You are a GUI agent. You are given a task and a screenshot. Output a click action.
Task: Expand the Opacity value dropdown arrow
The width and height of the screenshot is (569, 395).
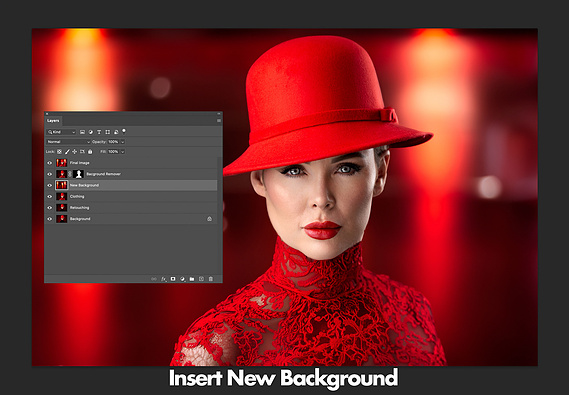pyautogui.click(x=123, y=142)
